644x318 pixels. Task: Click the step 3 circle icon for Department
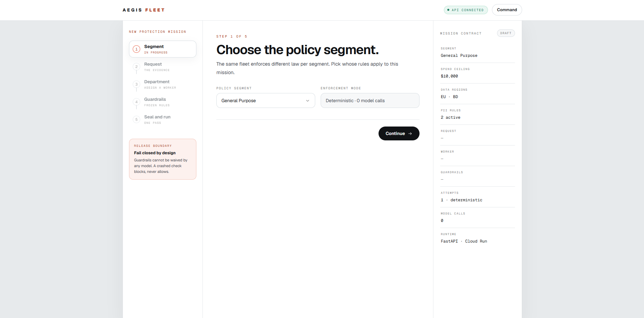point(136,84)
